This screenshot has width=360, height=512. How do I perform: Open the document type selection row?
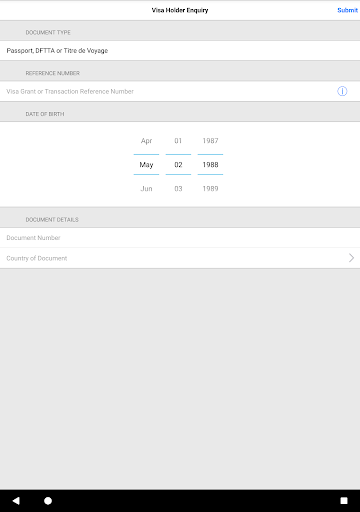(x=180, y=51)
